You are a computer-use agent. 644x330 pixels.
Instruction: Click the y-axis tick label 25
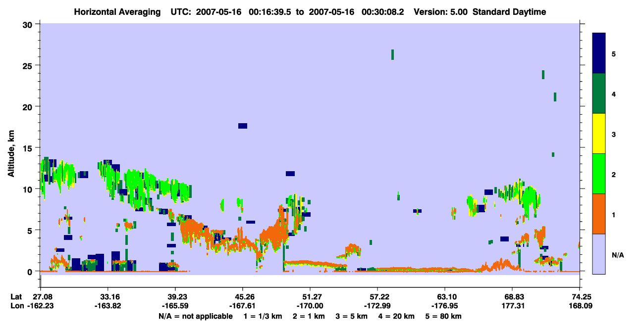[x=28, y=65]
